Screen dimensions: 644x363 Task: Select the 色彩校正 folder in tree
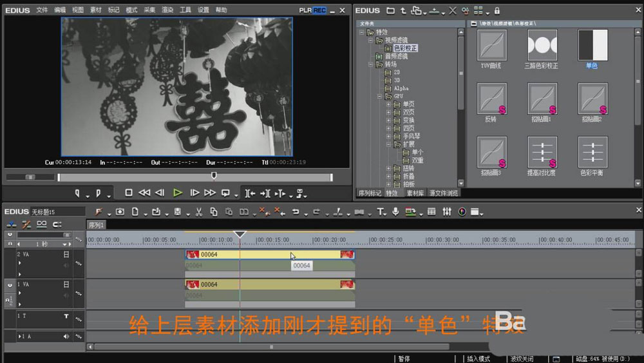tap(405, 48)
